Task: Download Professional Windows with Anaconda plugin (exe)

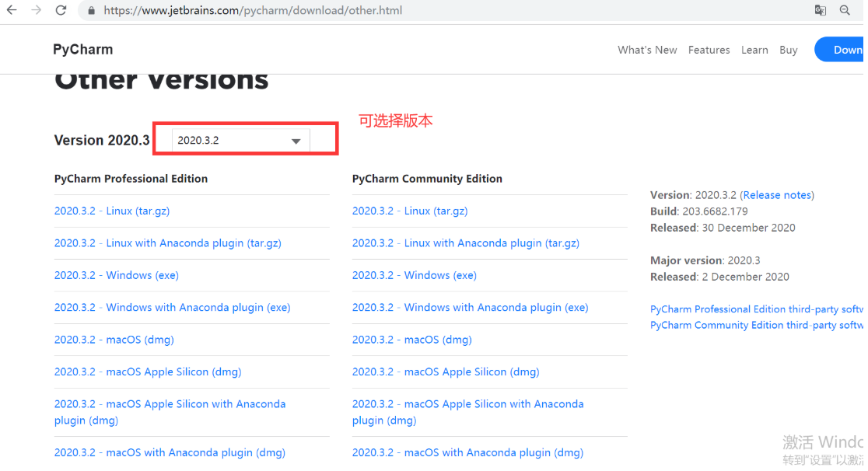Action: pyautogui.click(x=172, y=307)
